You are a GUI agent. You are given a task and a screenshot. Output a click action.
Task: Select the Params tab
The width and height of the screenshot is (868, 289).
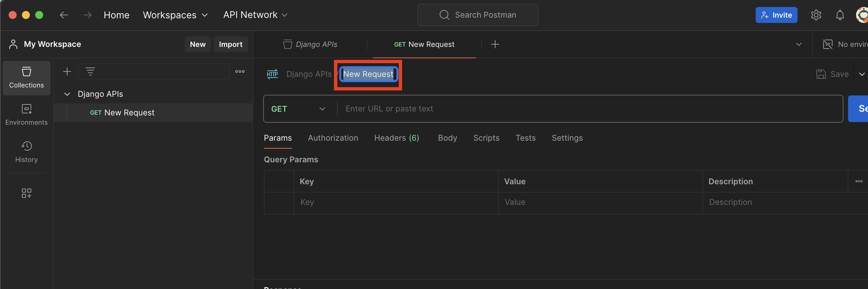pos(278,138)
